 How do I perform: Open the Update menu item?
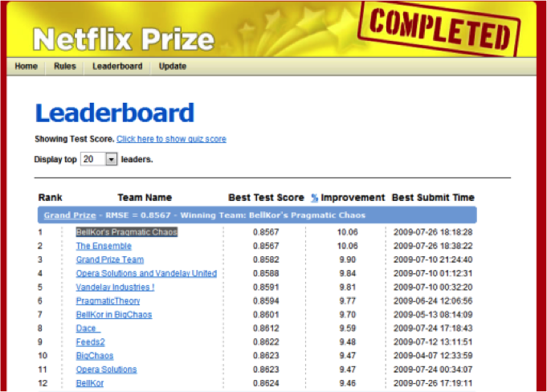[172, 66]
